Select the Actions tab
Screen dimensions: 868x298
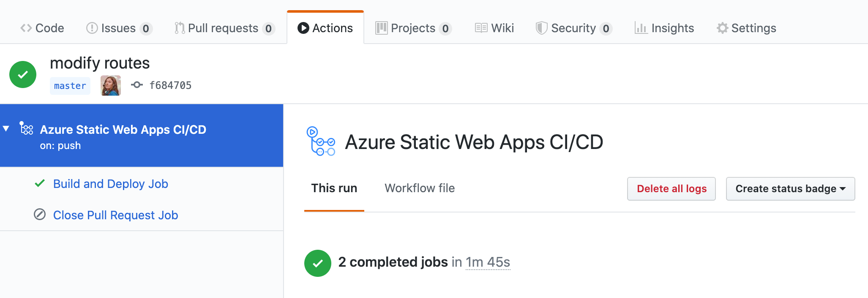[325, 28]
